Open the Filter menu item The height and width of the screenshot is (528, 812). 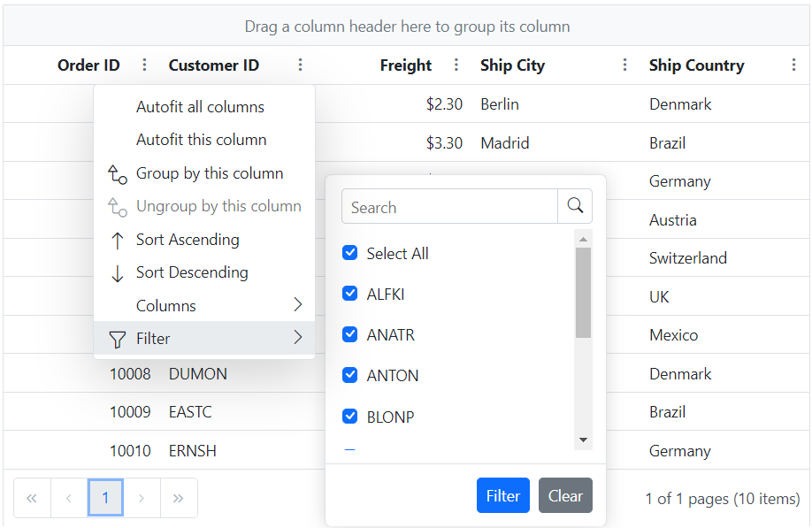coord(204,338)
